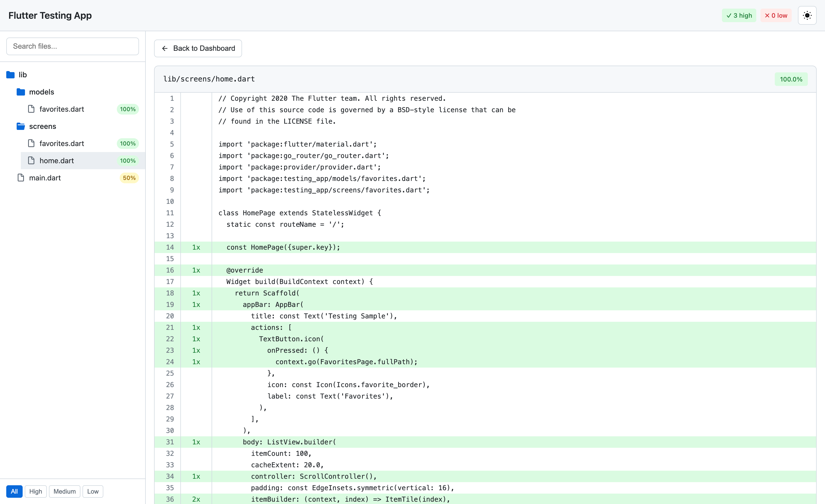825x504 pixels.
Task: Click file icon beside main.dart
Action: 21,178
